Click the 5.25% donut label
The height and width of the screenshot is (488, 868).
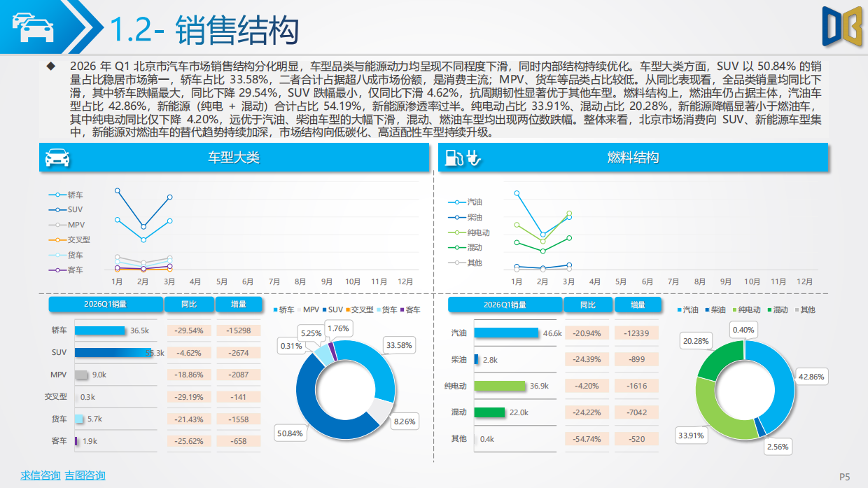[x=310, y=333]
